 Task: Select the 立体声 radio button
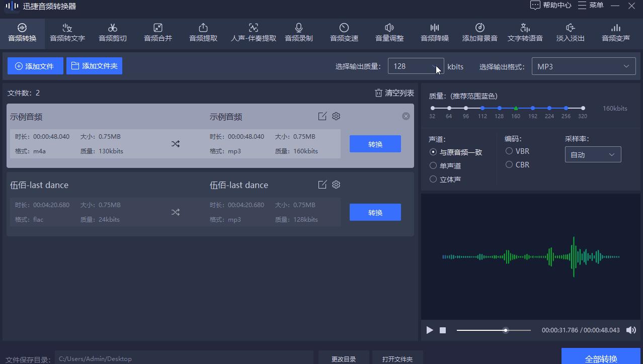click(x=445, y=179)
